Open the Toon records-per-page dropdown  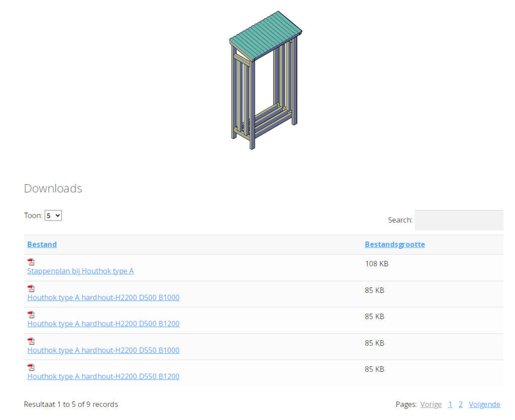pos(53,215)
